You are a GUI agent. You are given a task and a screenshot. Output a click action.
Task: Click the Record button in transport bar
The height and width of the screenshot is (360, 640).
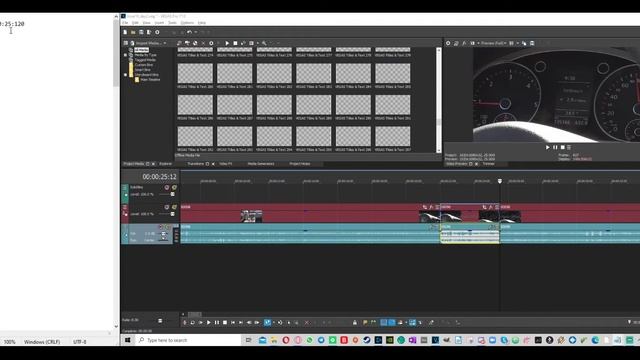[x=185, y=322]
